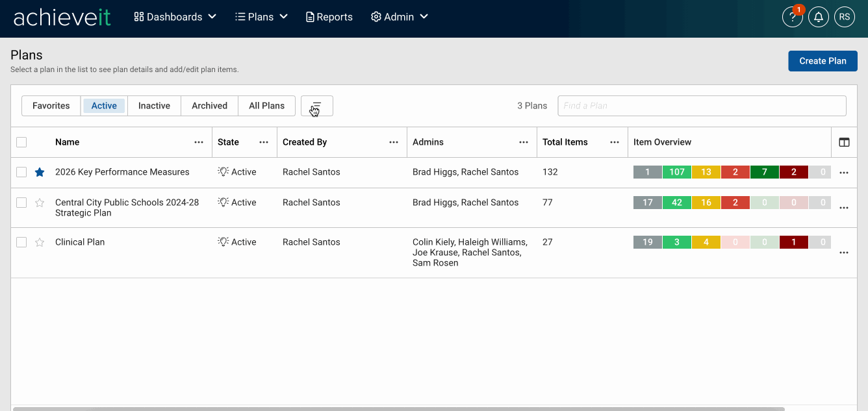Open Central City Public Schools 2024-28 Strategic Plan
This screenshot has height=411, width=868.
pyautogui.click(x=127, y=208)
